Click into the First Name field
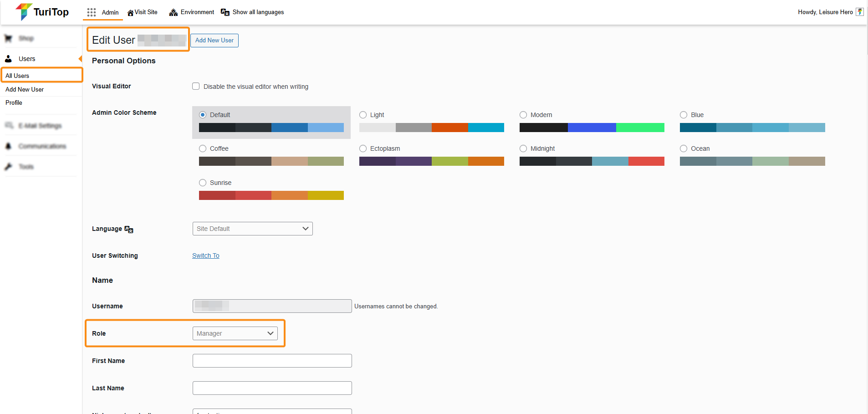868x414 pixels. point(272,361)
